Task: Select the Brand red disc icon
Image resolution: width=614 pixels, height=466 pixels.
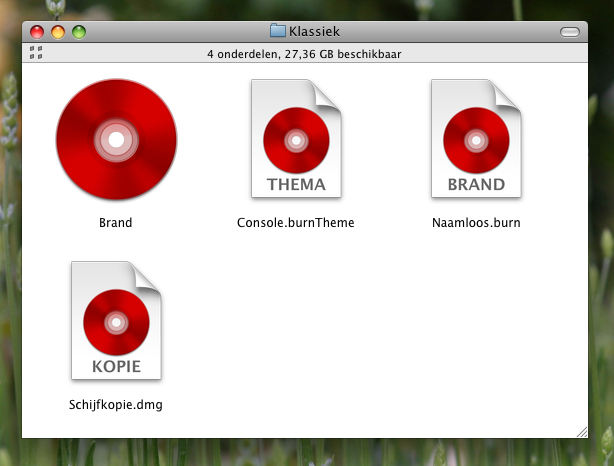Action: [116, 139]
